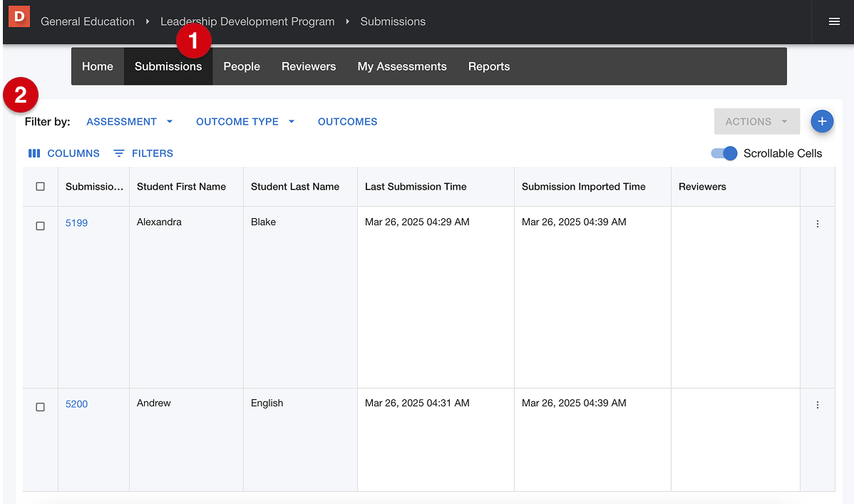Open row options for submission 5199
The width and height of the screenshot is (854, 504).
817,224
